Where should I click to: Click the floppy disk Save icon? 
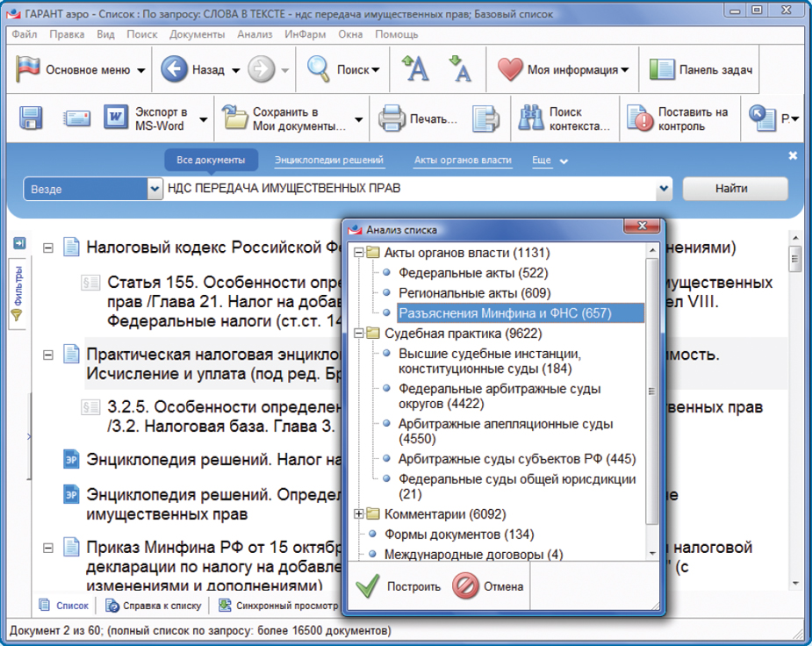pyautogui.click(x=32, y=118)
